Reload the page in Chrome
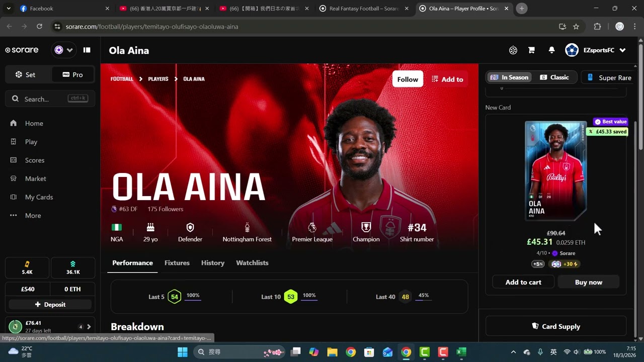This screenshot has height=362, width=644. click(x=40, y=26)
